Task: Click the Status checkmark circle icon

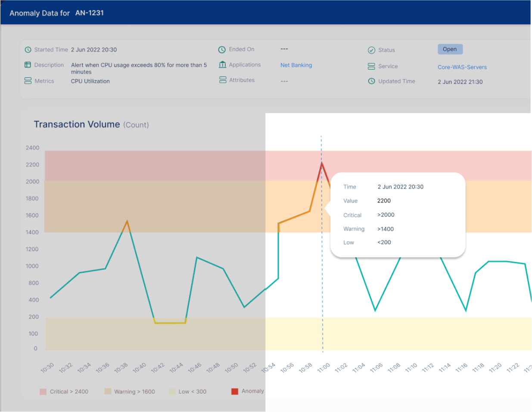Action: click(x=371, y=50)
